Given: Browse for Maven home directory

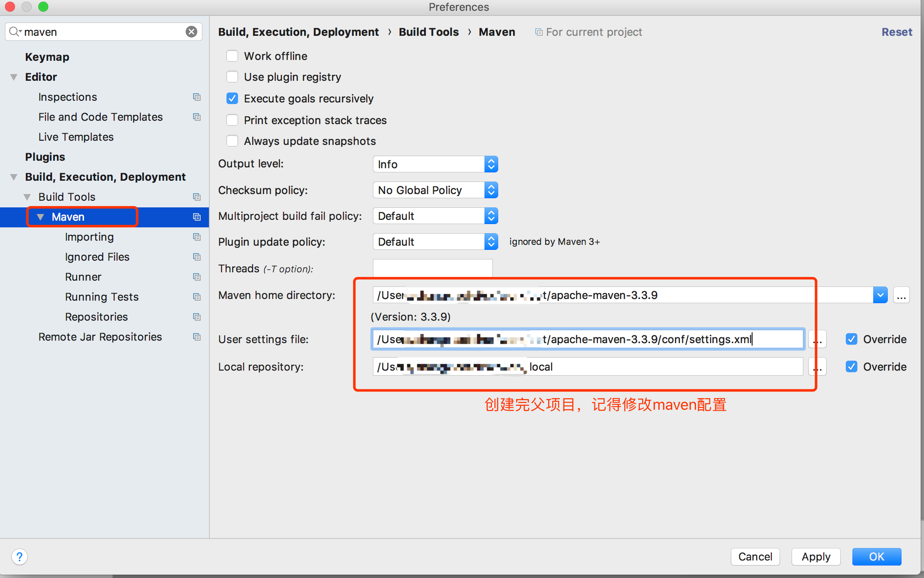Looking at the screenshot, I should (x=901, y=295).
